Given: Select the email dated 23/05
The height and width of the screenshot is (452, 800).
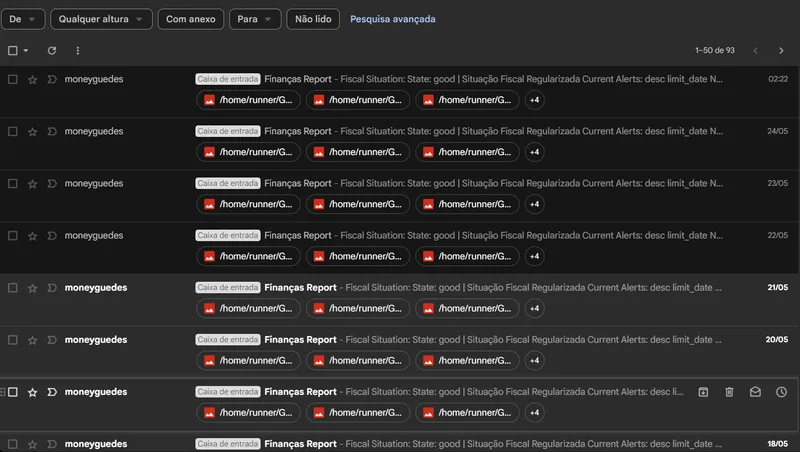Looking at the screenshot, I should (13, 184).
